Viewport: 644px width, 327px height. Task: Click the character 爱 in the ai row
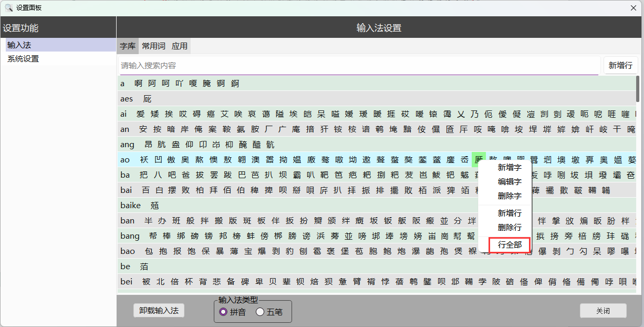140,114
